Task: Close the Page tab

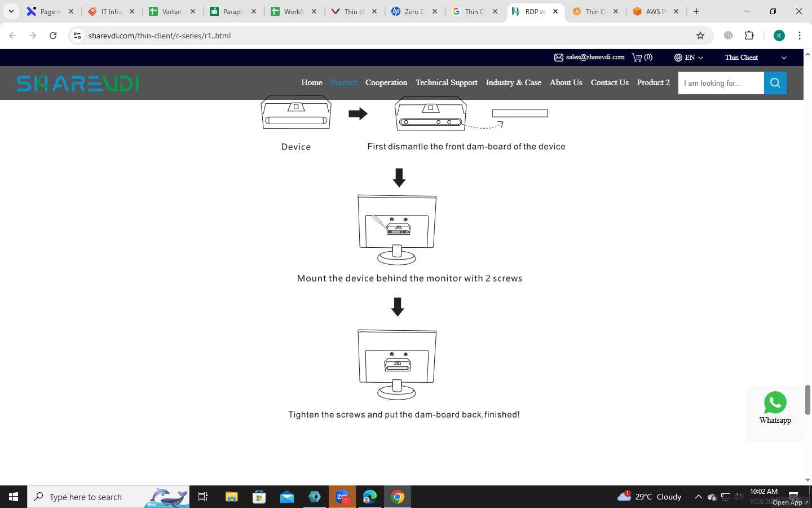Action: 71,11
